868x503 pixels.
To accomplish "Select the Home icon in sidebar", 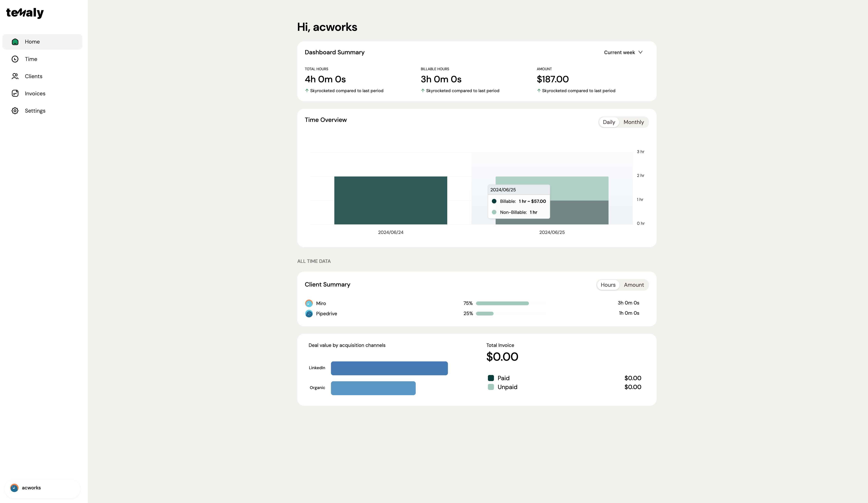I will [x=15, y=41].
